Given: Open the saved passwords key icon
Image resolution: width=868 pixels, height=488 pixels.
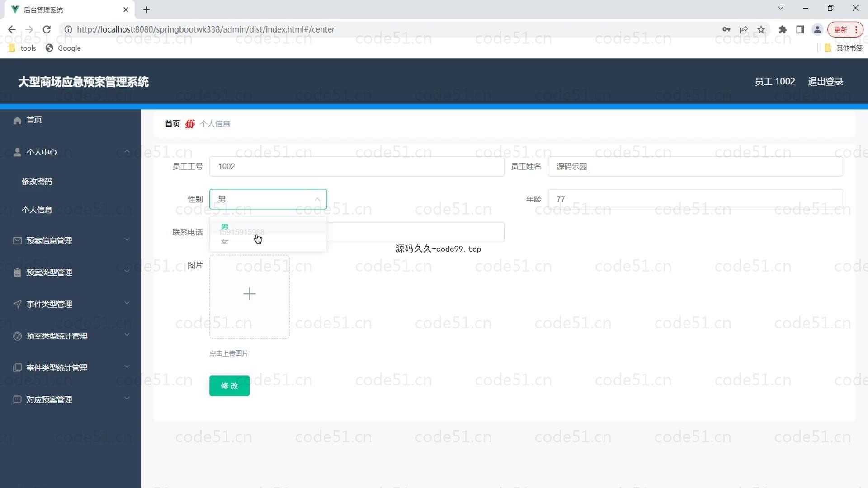Looking at the screenshot, I should click(726, 29).
